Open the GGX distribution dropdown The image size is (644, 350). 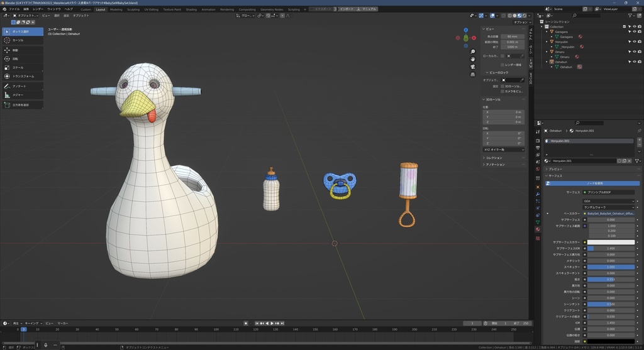click(608, 201)
